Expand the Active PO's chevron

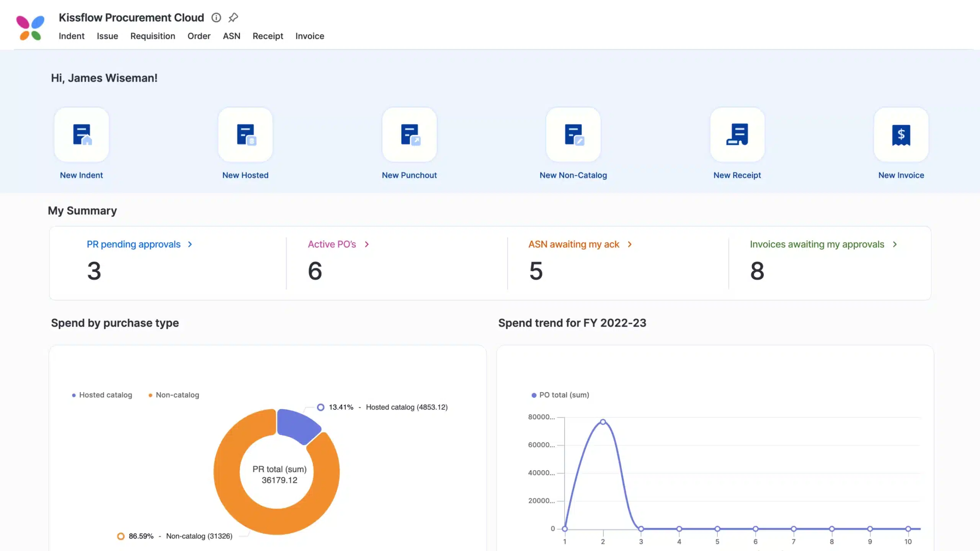tap(366, 244)
